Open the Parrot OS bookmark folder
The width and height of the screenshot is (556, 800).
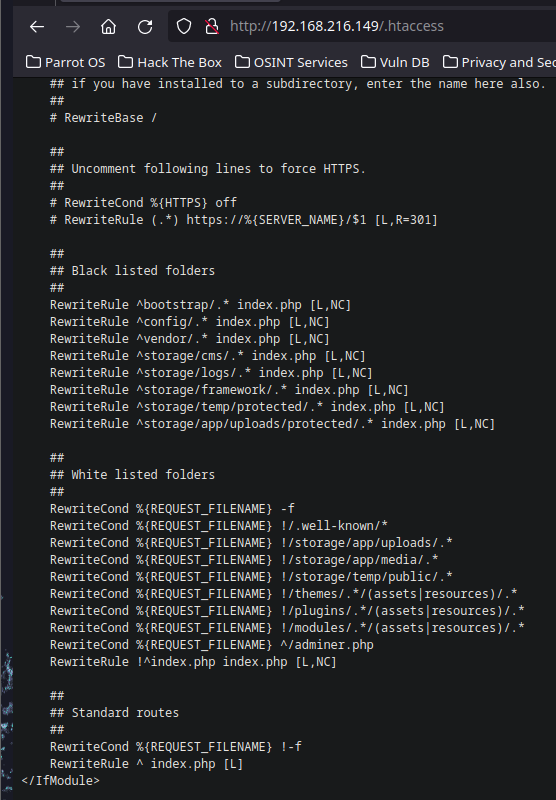[66, 62]
